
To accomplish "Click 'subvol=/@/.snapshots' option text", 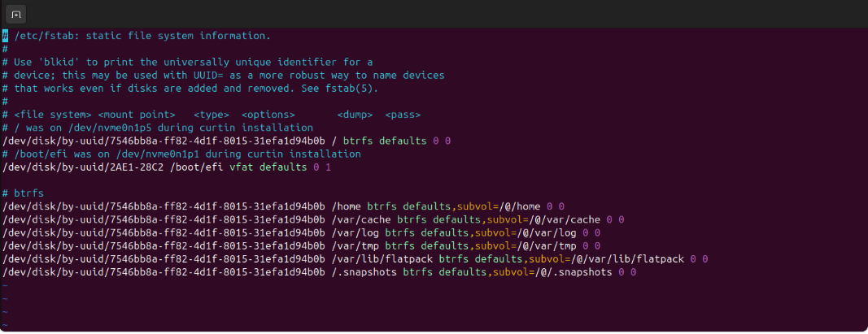I will (x=550, y=272).
